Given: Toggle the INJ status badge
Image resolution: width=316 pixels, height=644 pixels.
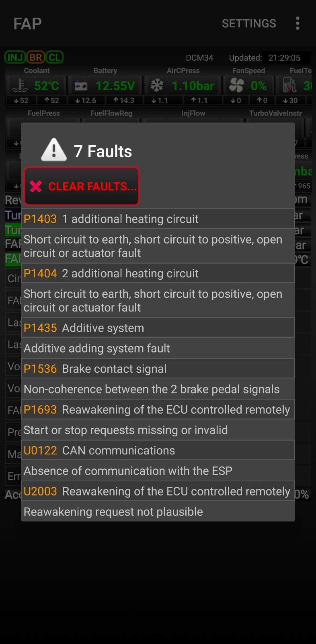Looking at the screenshot, I should pos(15,57).
